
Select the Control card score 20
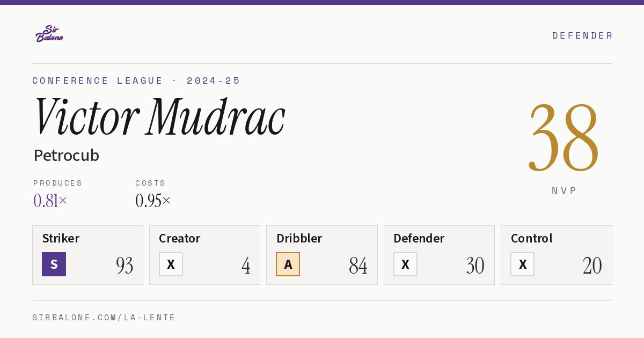pos(592,266)
